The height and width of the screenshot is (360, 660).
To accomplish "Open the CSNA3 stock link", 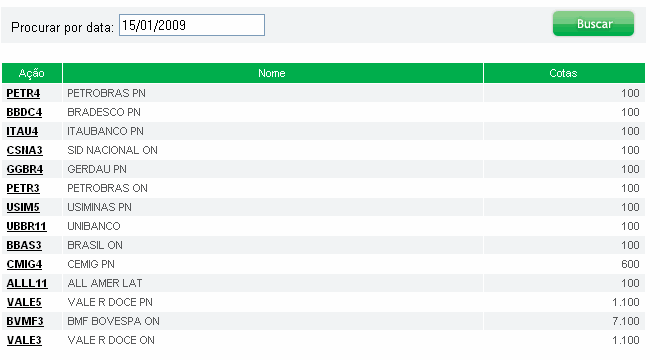I will pyautogui.click(x=24, y=150).
